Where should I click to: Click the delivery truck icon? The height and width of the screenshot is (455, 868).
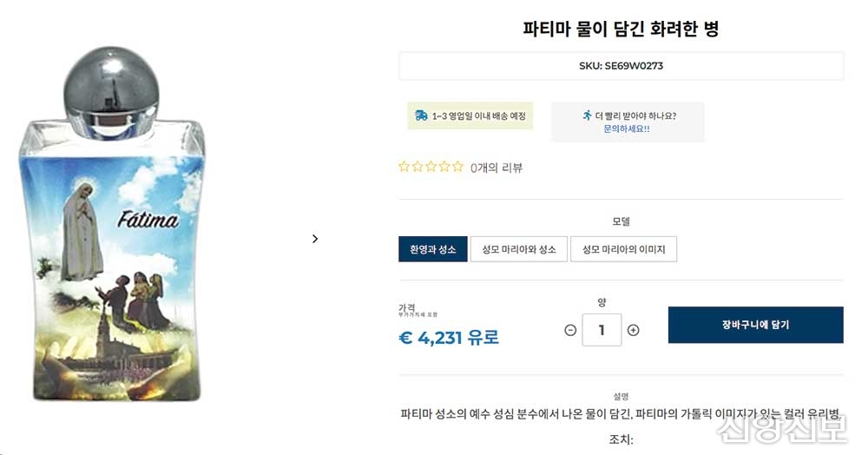pyautogui.click(x=421, y=115)
